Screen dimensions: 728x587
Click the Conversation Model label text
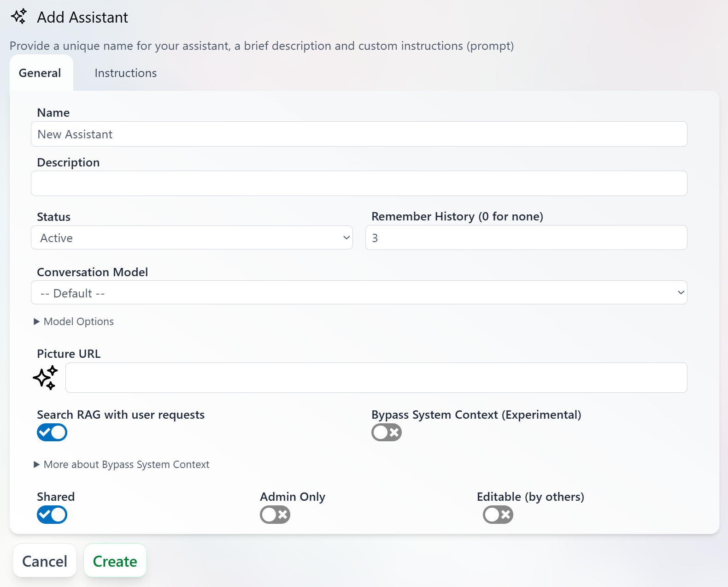coord(93,273)
